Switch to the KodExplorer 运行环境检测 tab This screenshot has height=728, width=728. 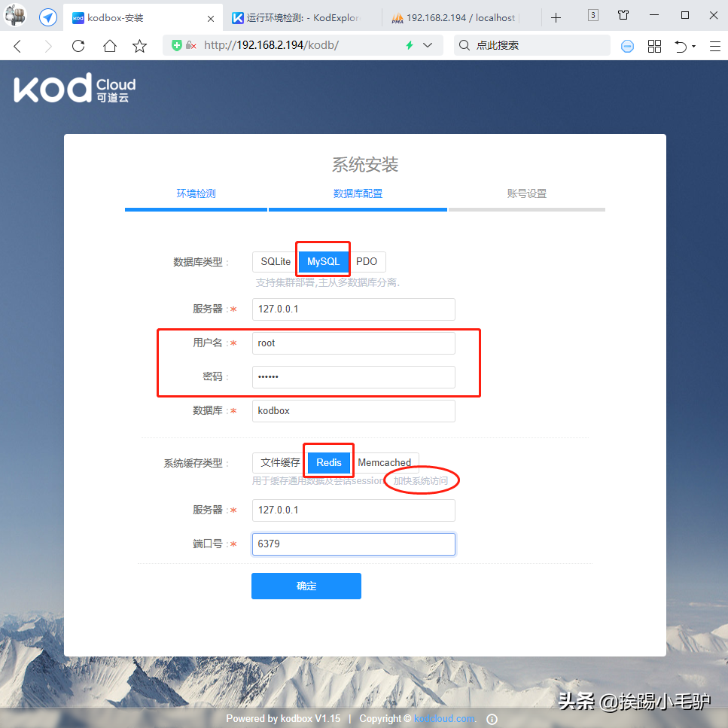(302, 17)
